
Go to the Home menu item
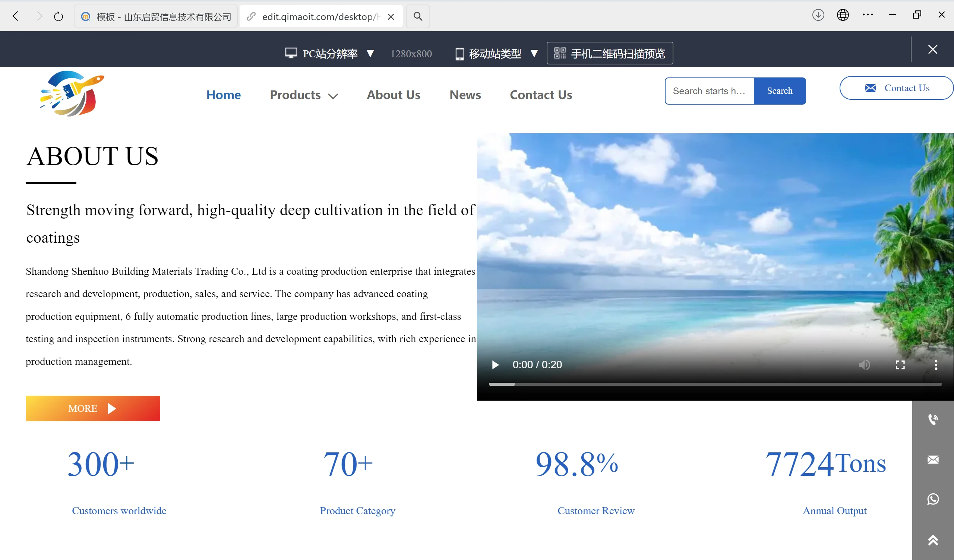pos(223,95)
